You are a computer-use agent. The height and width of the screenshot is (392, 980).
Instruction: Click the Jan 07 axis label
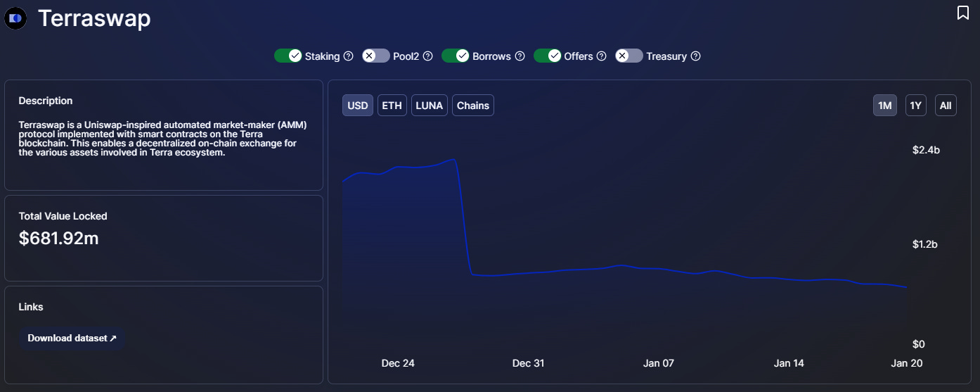[x=659, y=363]
